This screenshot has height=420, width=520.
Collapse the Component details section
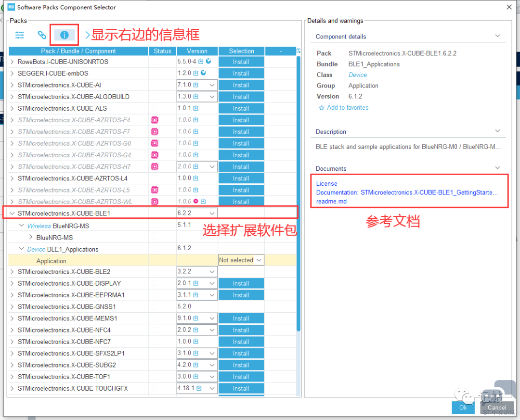pyautogui.click(x=497, y=36)
